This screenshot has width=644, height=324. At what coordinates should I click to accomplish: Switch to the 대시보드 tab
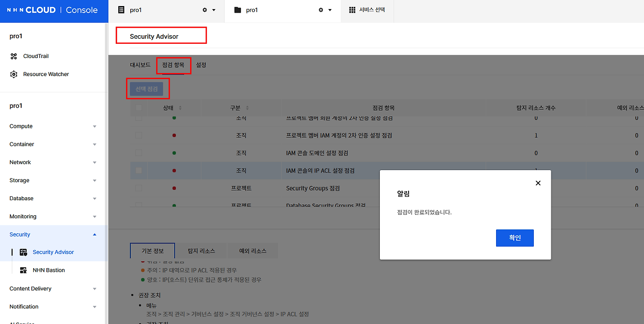(140, 65)
